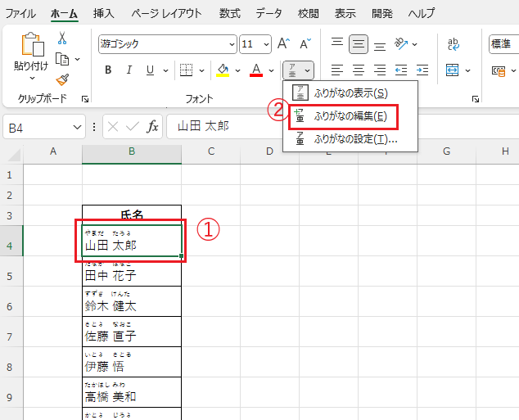Switch to the ヘルプ tab

(x=422, y=14)
